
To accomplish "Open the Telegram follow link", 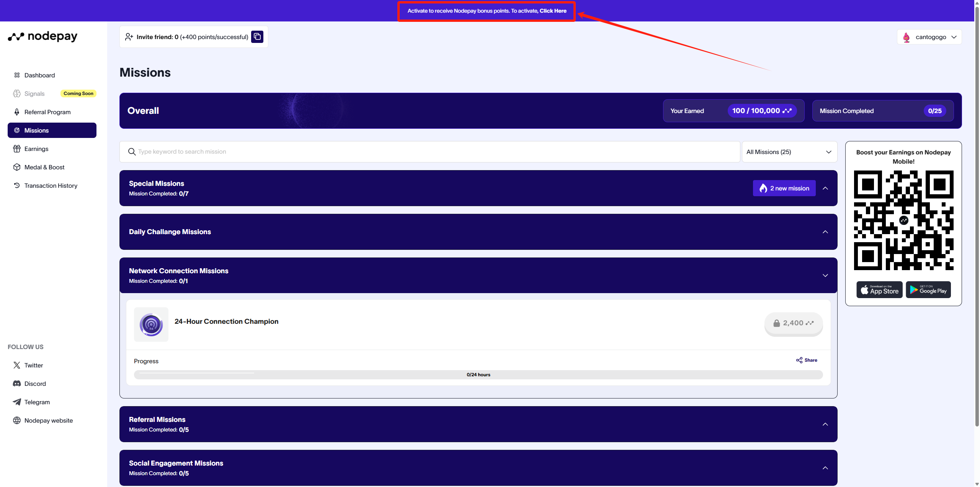I will click(x=37, y=402).
